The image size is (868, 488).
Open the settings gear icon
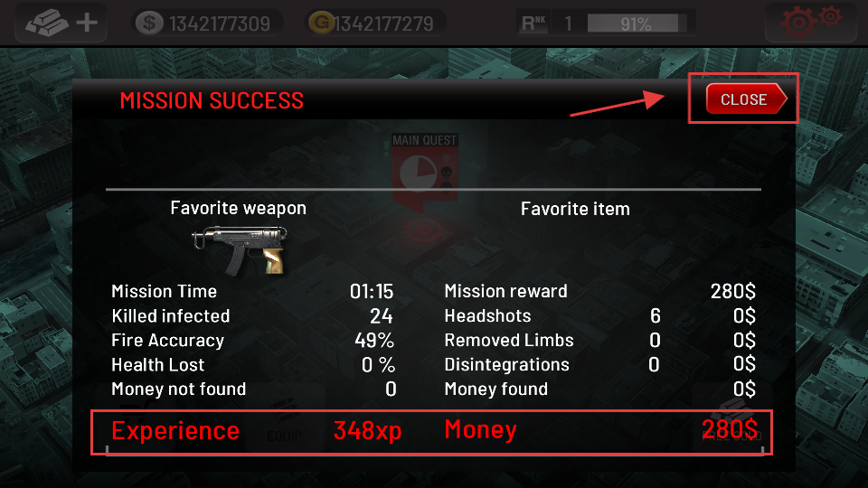[810, 21]
